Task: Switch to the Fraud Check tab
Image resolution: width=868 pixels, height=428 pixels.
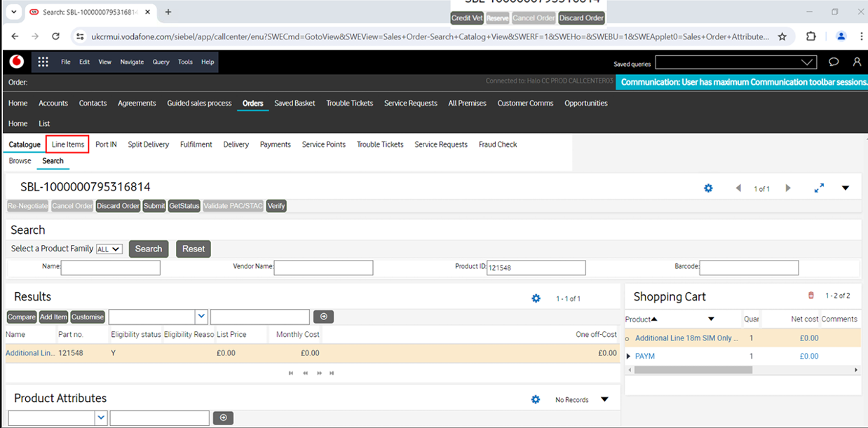Action: (x=498, y=144)
